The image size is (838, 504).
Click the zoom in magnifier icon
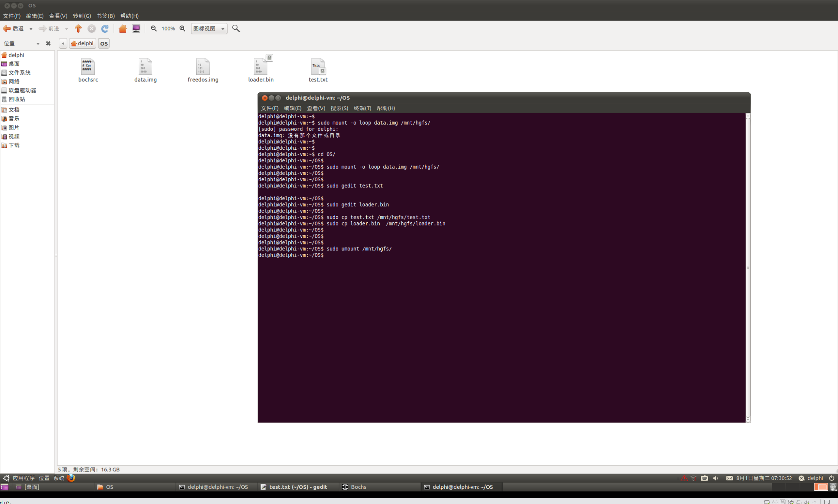point(183,29)
